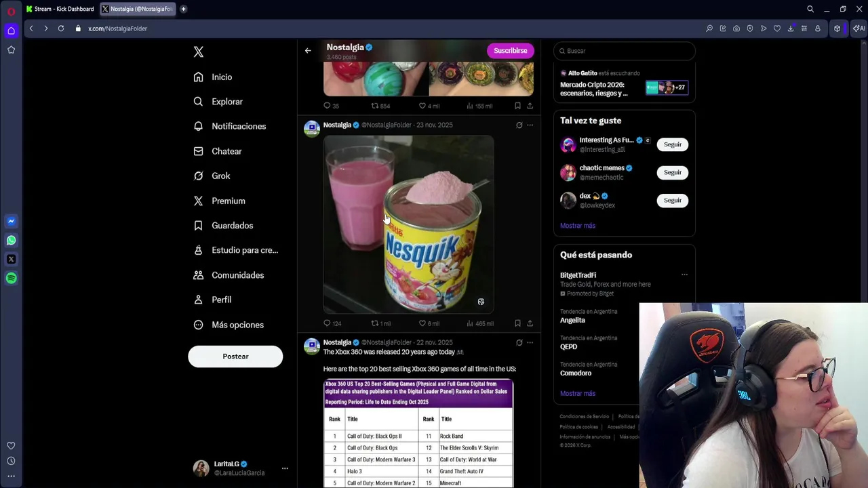The width and height of the screenshot is (868, 488).
Task: Open Notificaciones in the navigation
Action: coord(230,126)
